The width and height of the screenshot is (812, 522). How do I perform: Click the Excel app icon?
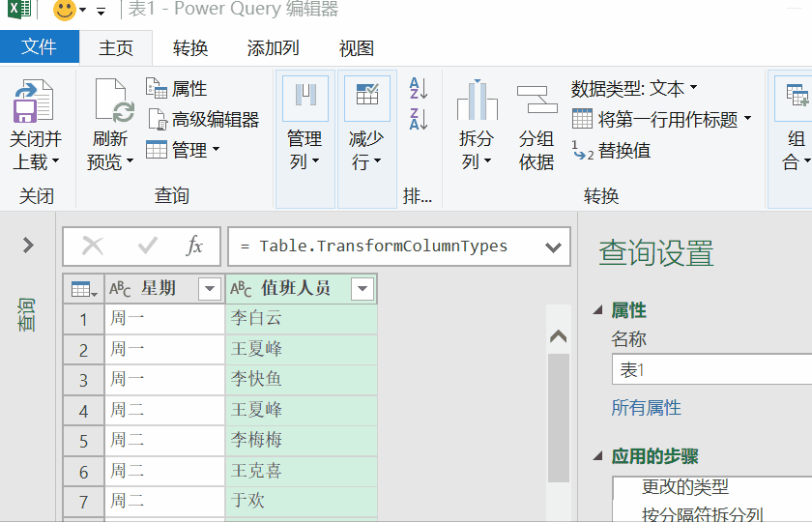pyautogui.click(x=19, y=10)
